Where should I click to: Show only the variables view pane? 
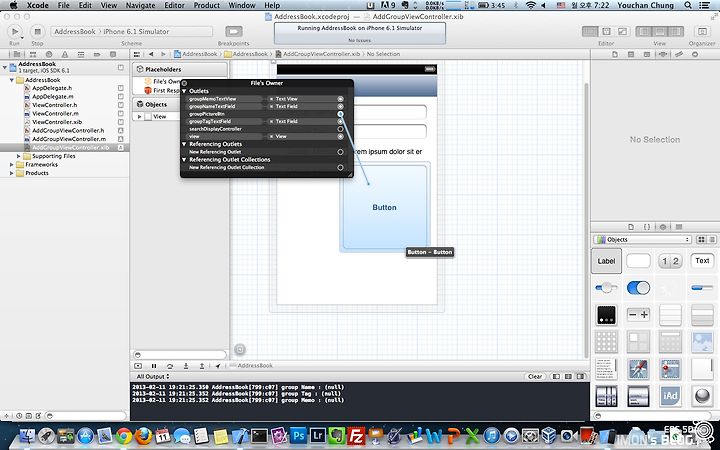click(556, 377)
